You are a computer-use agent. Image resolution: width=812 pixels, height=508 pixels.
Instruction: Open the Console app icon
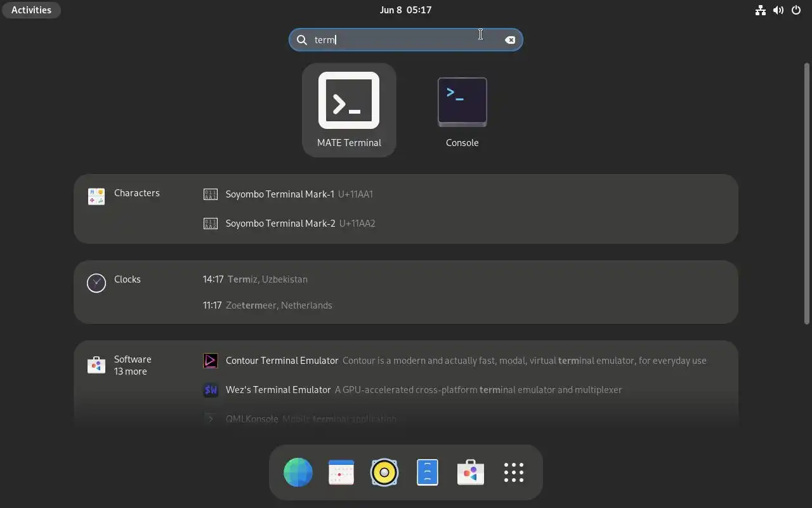(462, 110)
